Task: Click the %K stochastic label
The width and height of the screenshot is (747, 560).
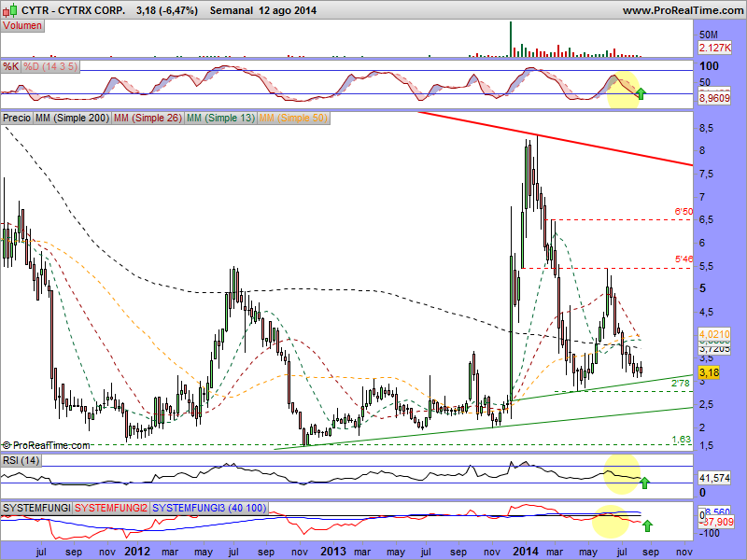Action: [10, 66]
